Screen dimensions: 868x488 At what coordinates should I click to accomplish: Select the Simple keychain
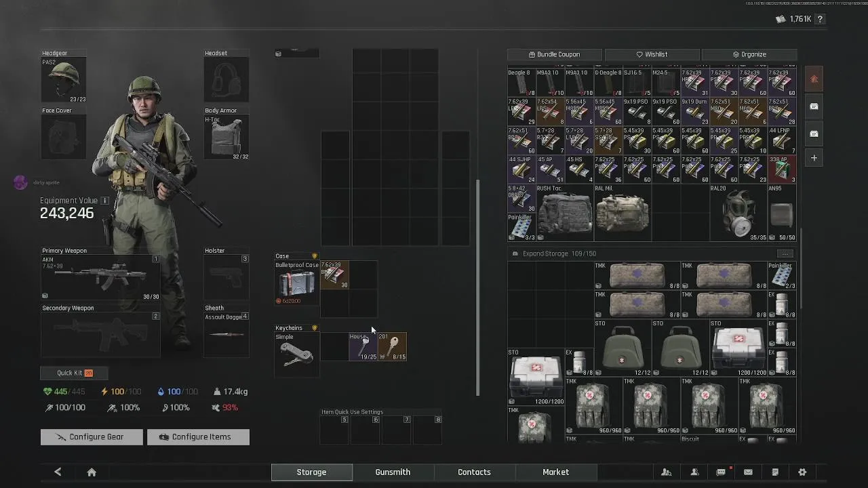click(x=296, y=353)
